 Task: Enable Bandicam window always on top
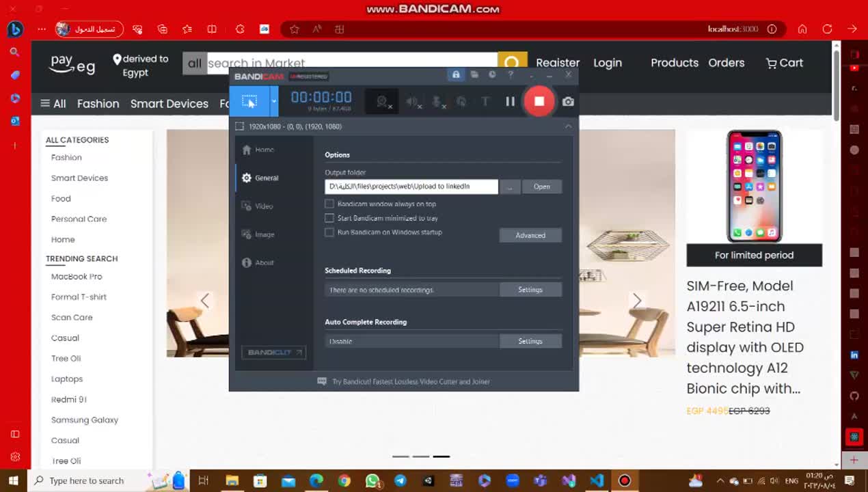pos(329,204)
